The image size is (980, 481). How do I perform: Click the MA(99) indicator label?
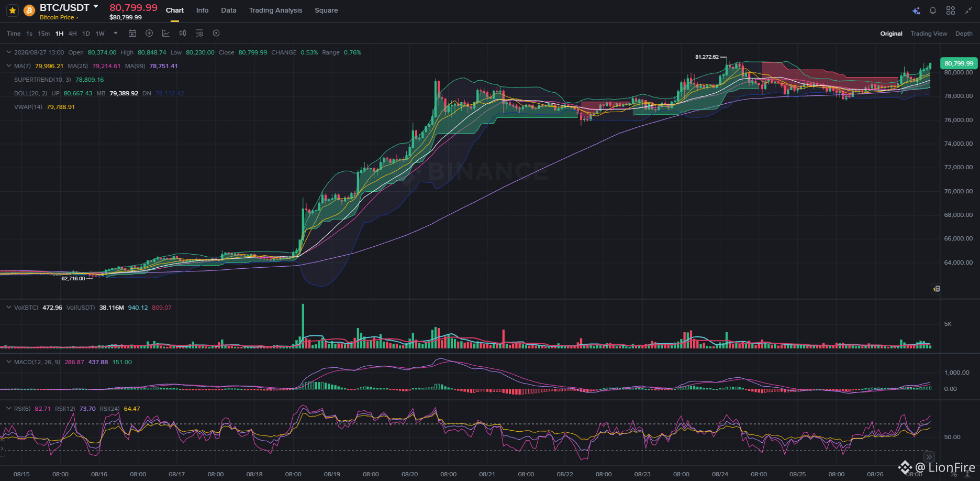[135, 66]
